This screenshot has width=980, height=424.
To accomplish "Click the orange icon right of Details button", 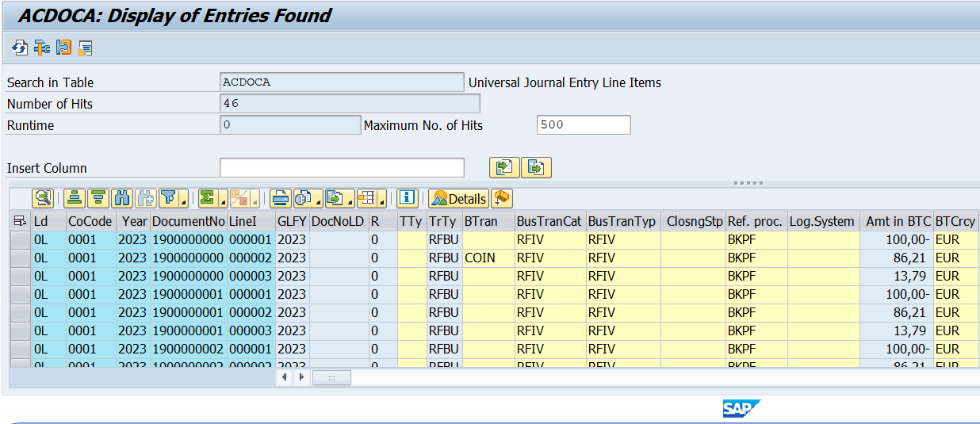I will (x=501, y=198).
